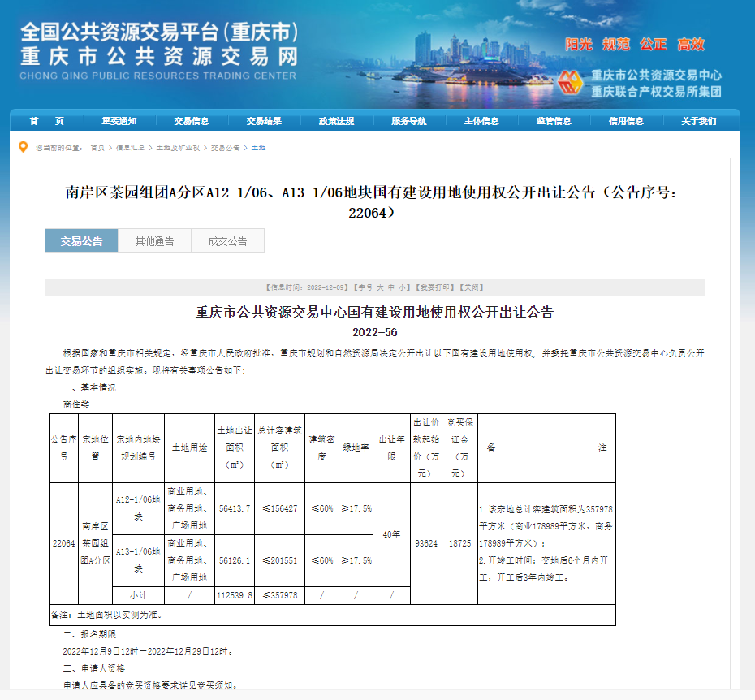Click the 关闭 link in info bar

[x=472, y=287]
